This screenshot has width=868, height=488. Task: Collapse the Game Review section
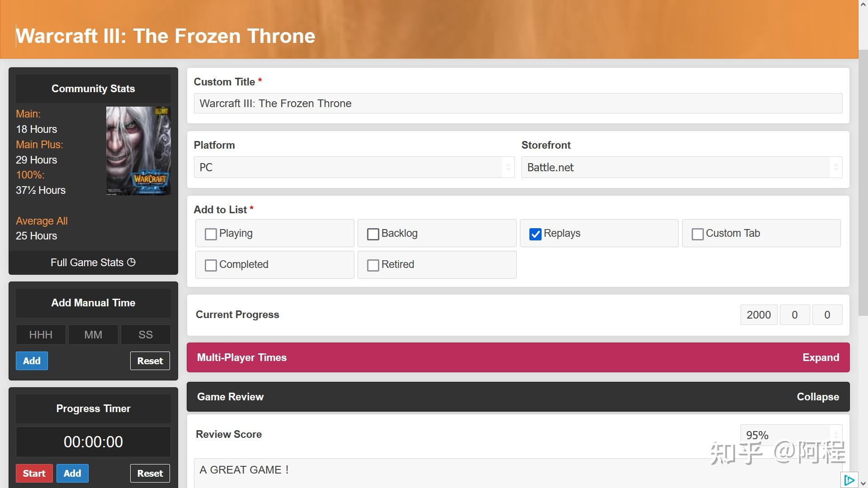click(817, 397)
